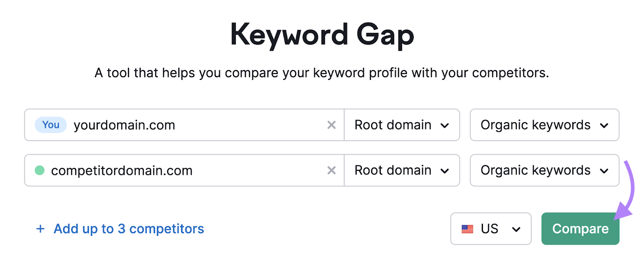Open the Organic keywords dropdown on the top row
This screenshot has width=644, height=266.
coord(544,125)
